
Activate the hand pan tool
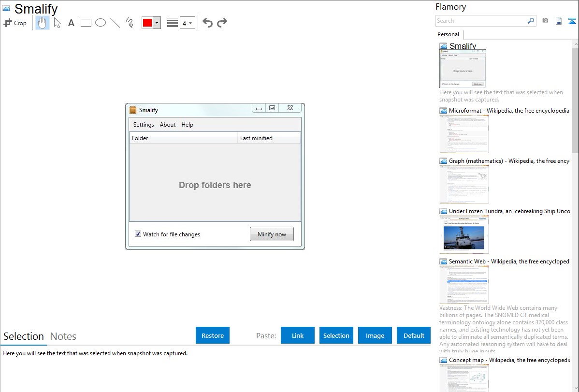(x=43, y=23)
